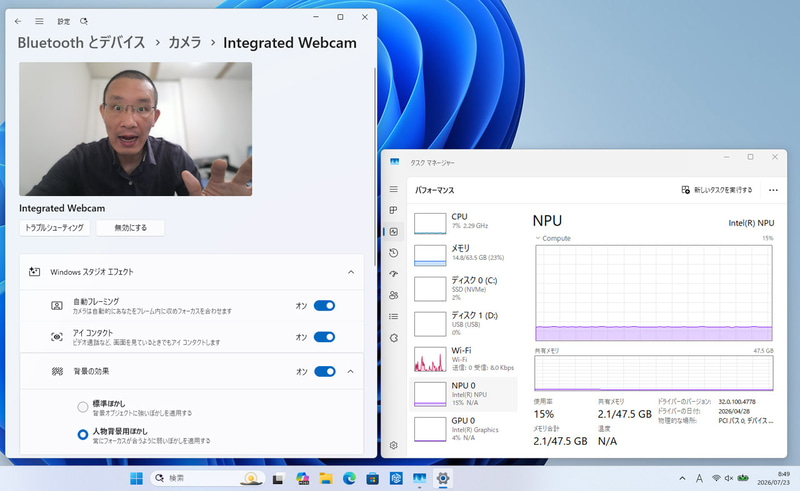This screenshot has height=491, width=800.
Task: Go back with the Settings back arrow
Action: click(18, 21)
